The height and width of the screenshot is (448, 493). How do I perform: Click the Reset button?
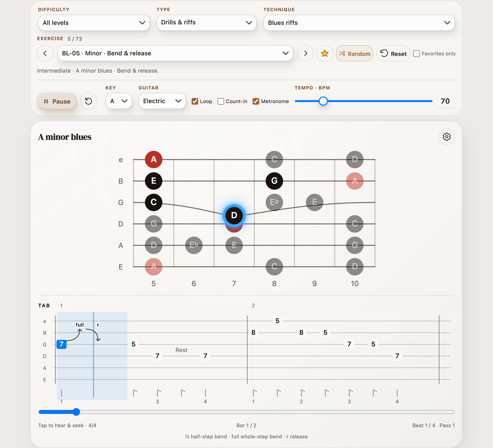pos(393,53)
